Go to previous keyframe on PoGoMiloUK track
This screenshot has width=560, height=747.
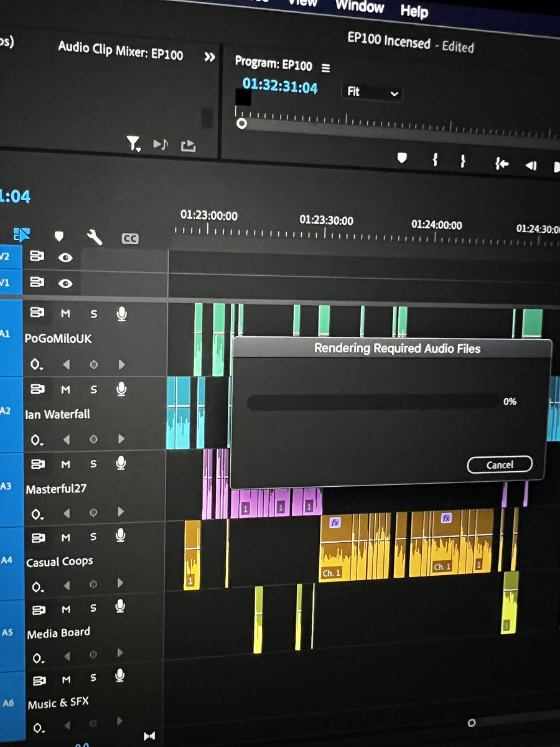tap(66, 364)
